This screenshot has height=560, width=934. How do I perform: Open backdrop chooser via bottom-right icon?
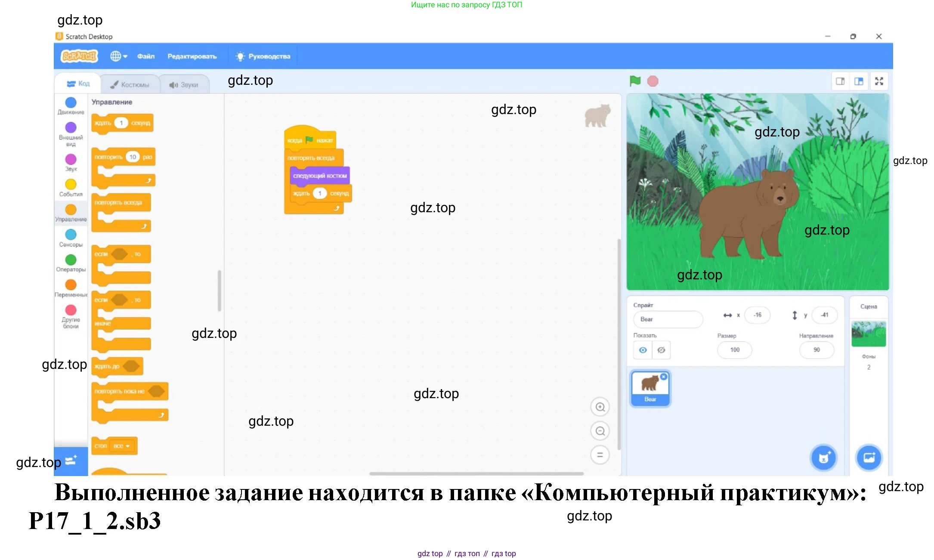coord(869,458)
